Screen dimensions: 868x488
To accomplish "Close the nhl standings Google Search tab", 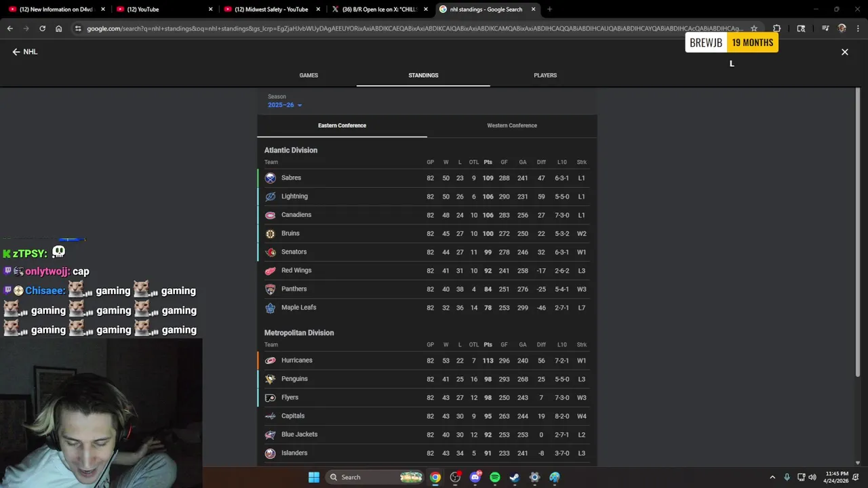I will 534,9.
